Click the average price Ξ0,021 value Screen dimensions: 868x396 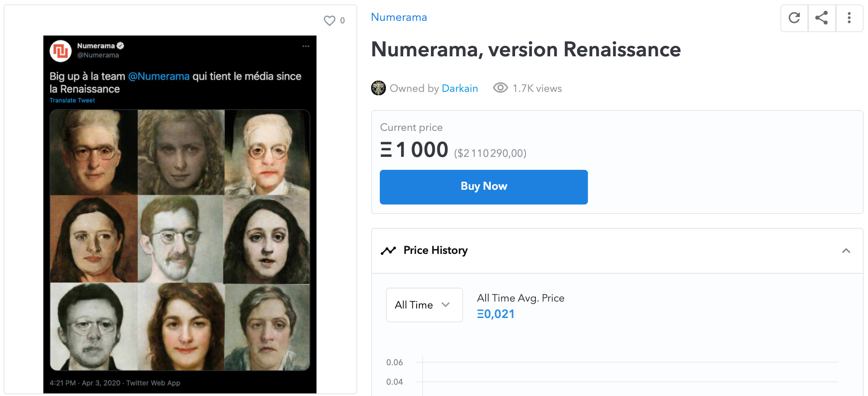pyautogui.click(x=496, y=314)
